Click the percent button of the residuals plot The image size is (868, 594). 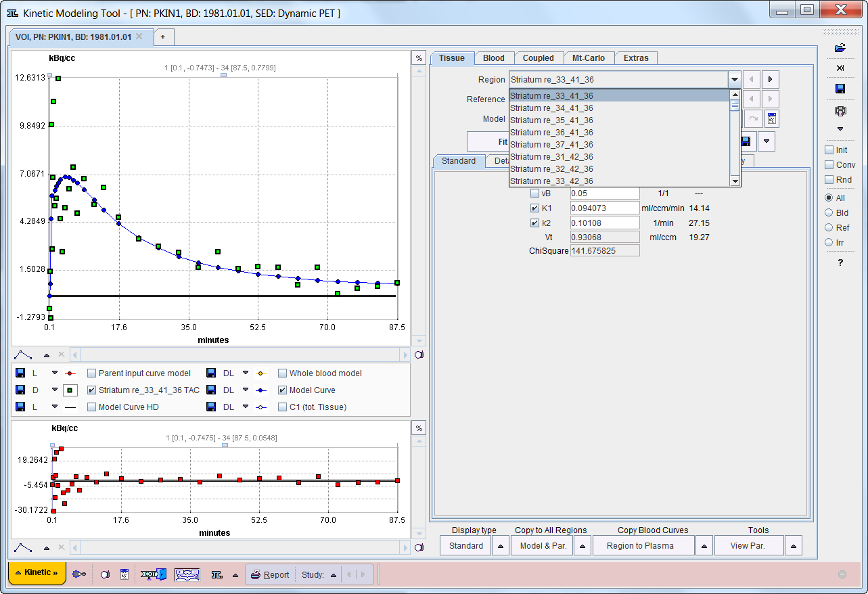(419, 428)
